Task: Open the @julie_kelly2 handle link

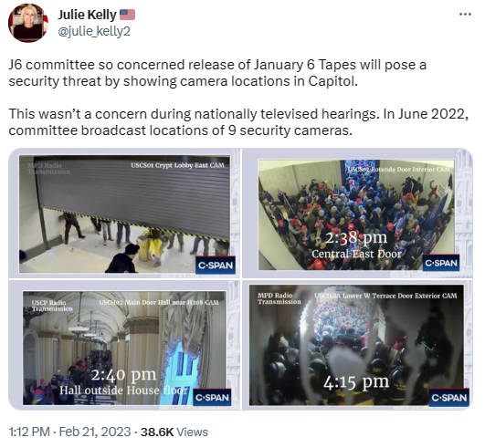Action: 94,32
